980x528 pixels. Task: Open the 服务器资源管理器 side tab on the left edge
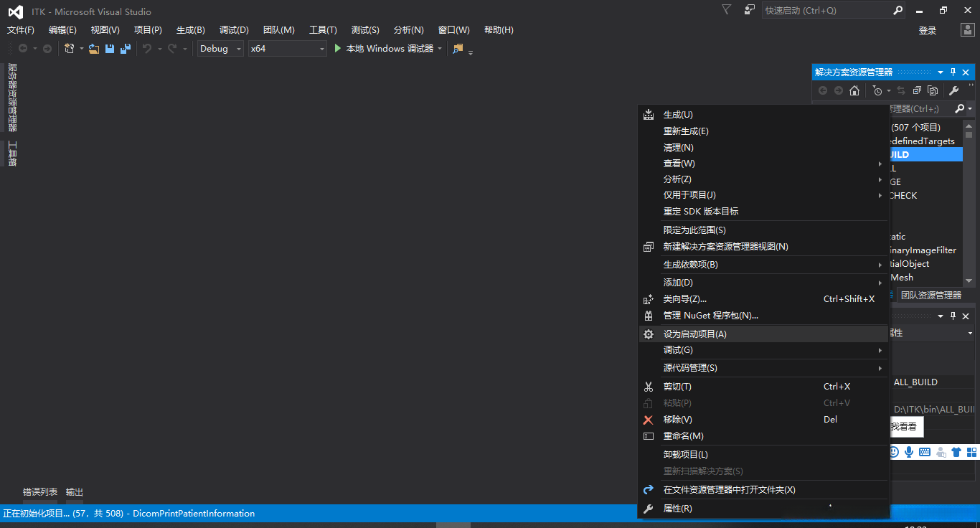coord(11,98)
